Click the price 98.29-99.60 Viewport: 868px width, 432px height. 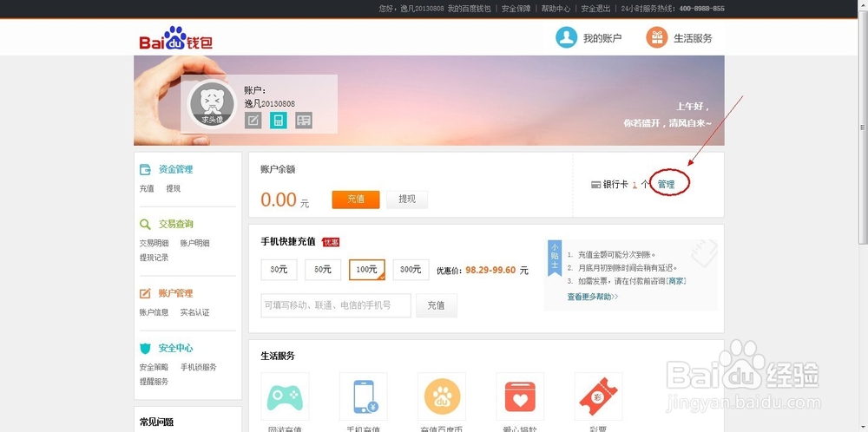(490, 270)
